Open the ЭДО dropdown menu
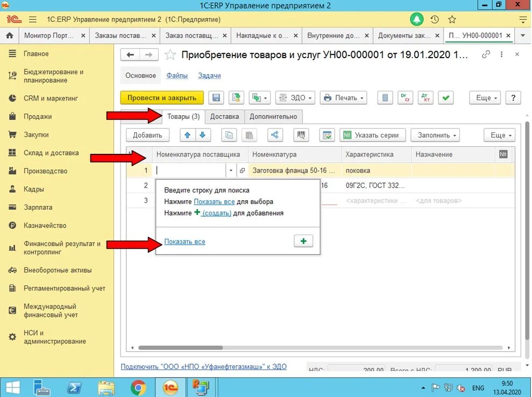The height and width of the screenshot is (397, 532). pyautogui.click(x=295, y=98)
